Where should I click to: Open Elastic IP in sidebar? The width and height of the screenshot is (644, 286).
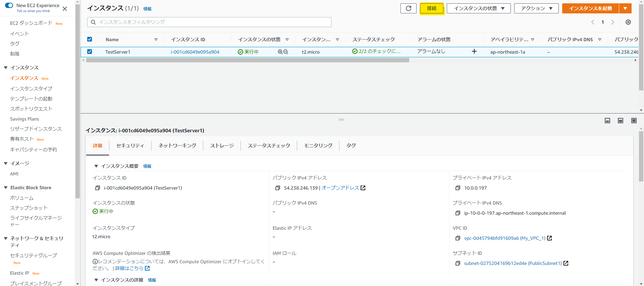click(x=19, y=273)
